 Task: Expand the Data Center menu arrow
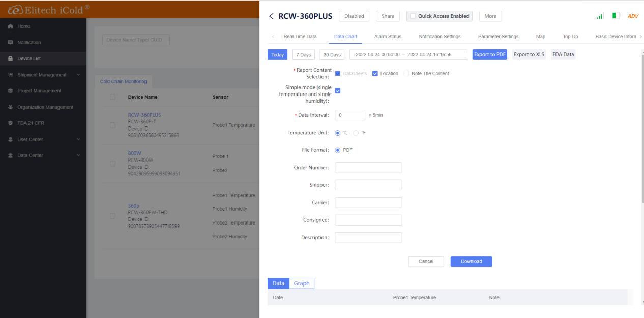(78, 155)
